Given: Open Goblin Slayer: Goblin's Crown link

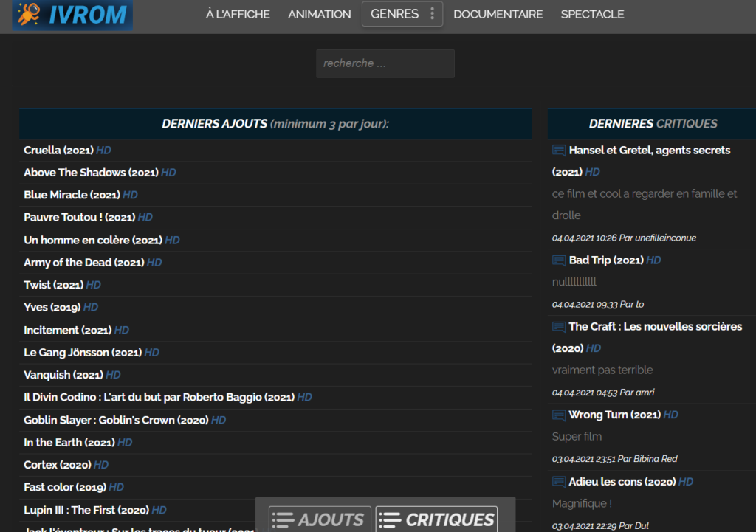Looking at the screenshot, I should pos(125,420).
